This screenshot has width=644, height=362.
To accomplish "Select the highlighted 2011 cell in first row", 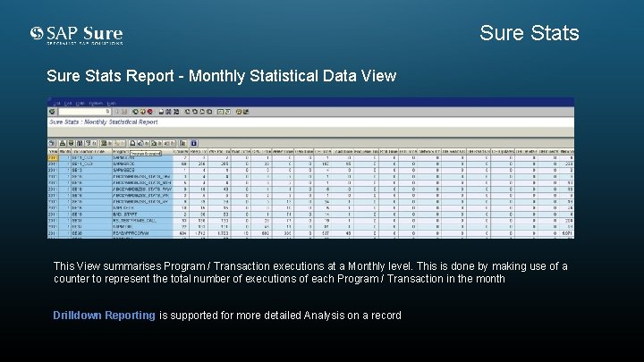I will tap(53, 157).
